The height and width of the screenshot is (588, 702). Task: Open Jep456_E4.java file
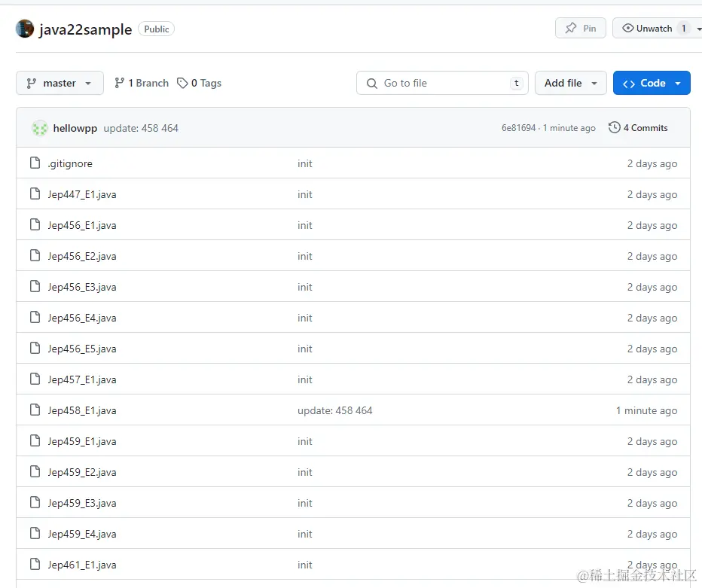82,318
